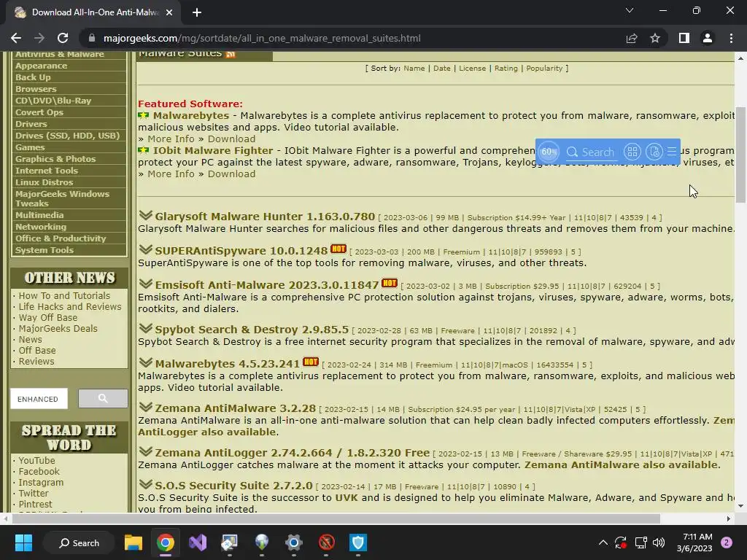View site information lock icon

92,38
